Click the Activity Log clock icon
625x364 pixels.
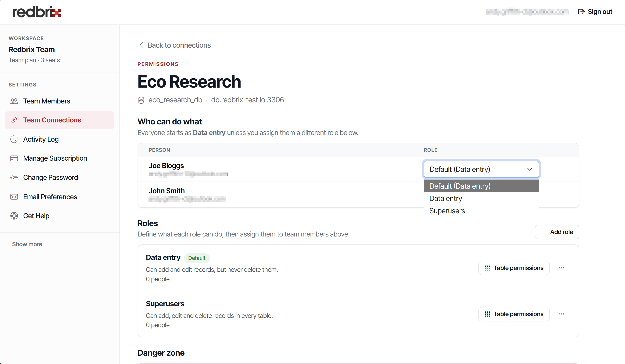coord(14,139)
